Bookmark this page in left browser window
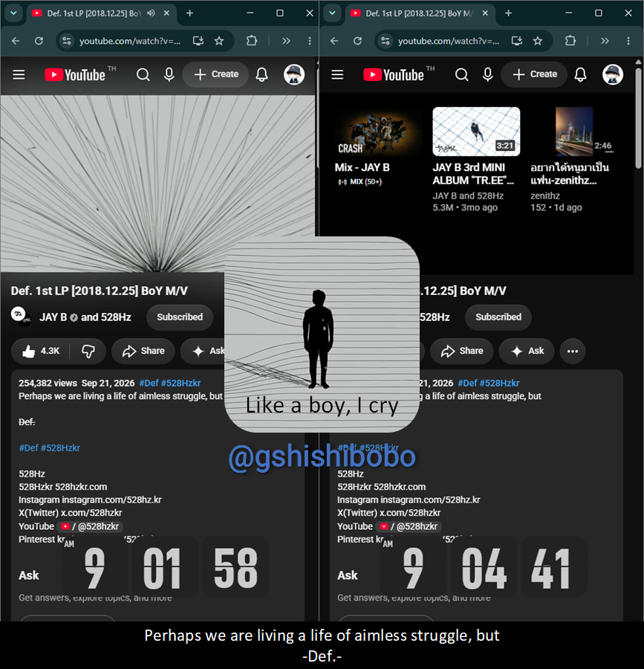Screen dimensions: 644x669 [219, 41]
